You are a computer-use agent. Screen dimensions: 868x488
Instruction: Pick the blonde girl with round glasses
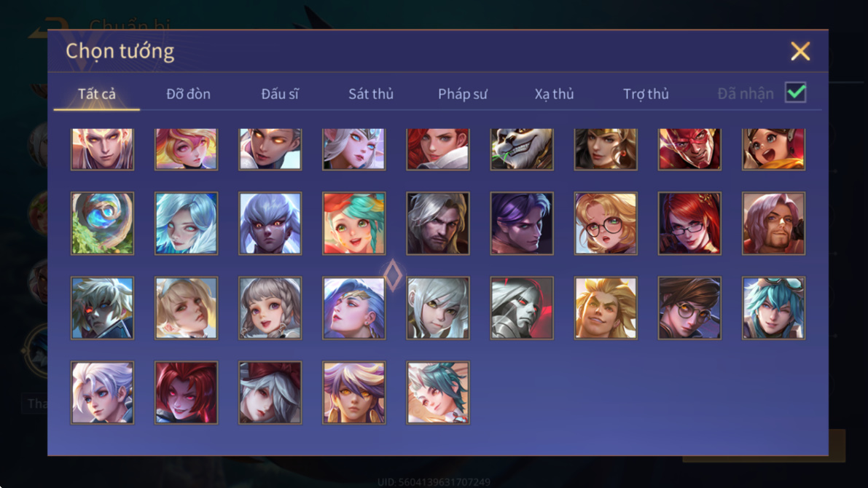point(606,224)
